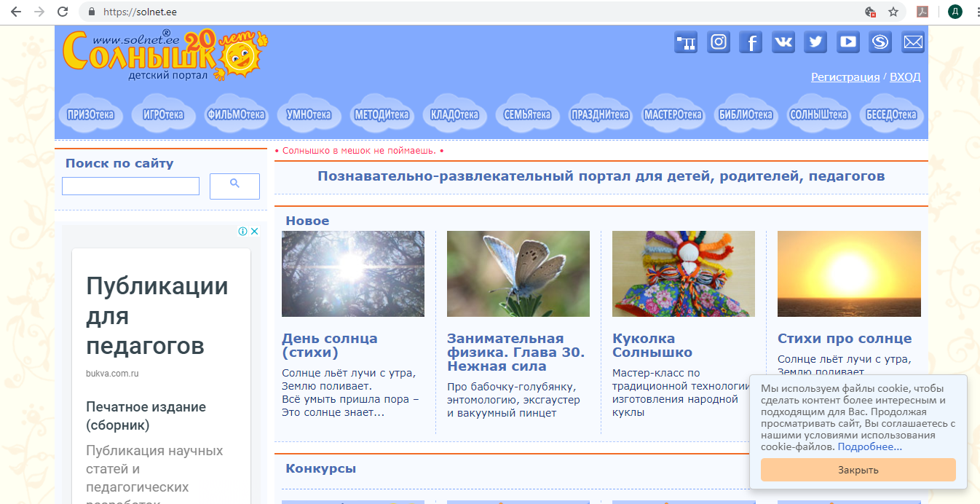Open the VK social icon
980x504 pixels.
(783, 42)
